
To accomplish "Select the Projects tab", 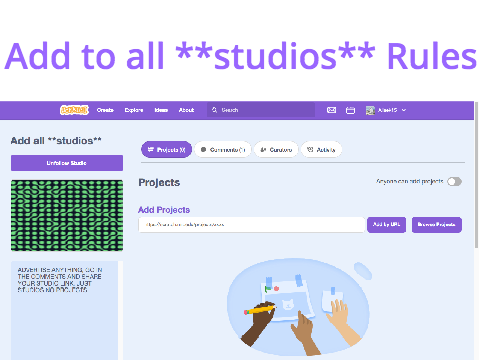I will click(166, 150).
